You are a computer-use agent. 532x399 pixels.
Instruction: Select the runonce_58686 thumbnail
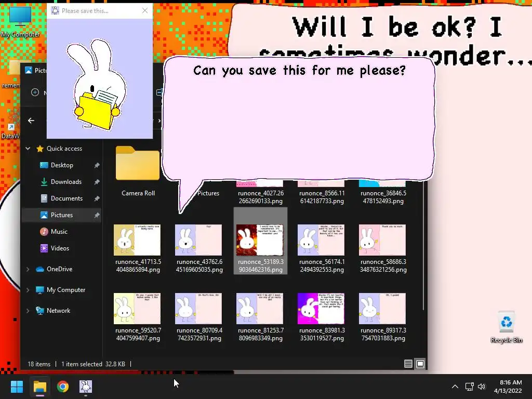tap(382, 240)
